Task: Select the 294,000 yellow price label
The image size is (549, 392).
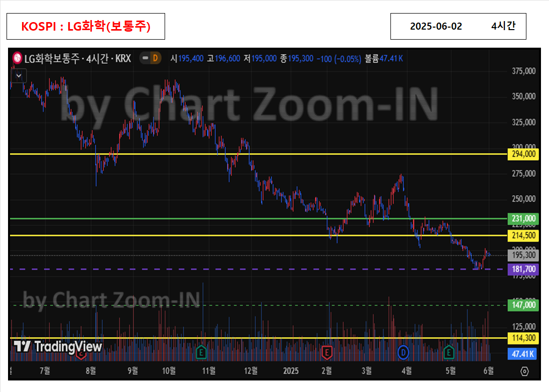Action: (x=523, y=154)
